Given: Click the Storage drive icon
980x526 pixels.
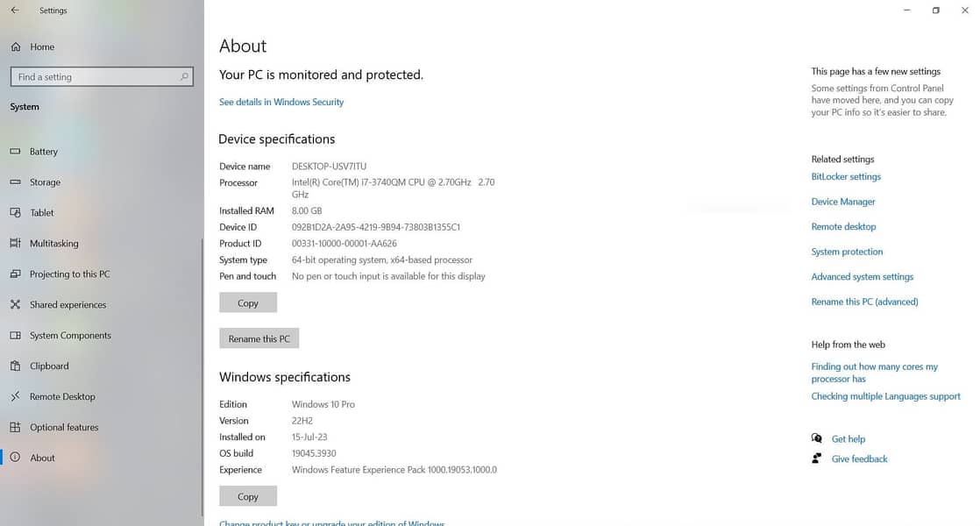Looking at the screenshot, I should click(x=16, y=181).
